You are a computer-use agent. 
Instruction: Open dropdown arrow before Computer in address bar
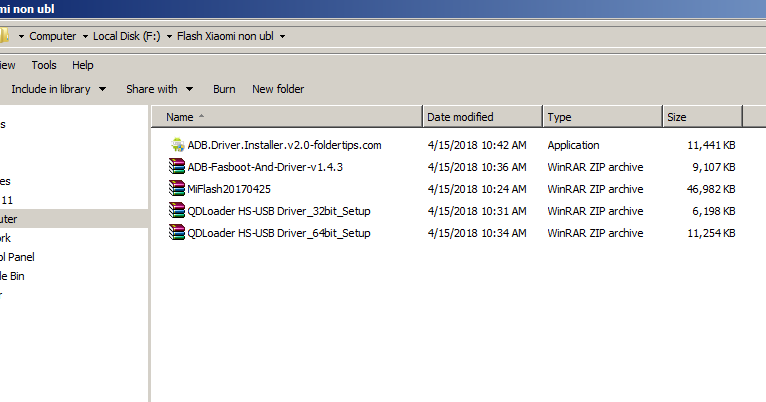pos(21,37)
